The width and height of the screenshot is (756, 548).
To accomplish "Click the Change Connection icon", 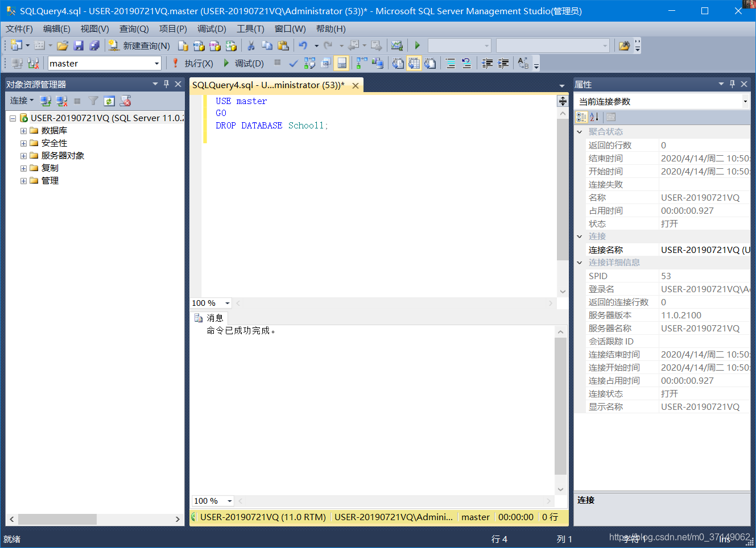I will pyautogui.click(x=33, y=63).
